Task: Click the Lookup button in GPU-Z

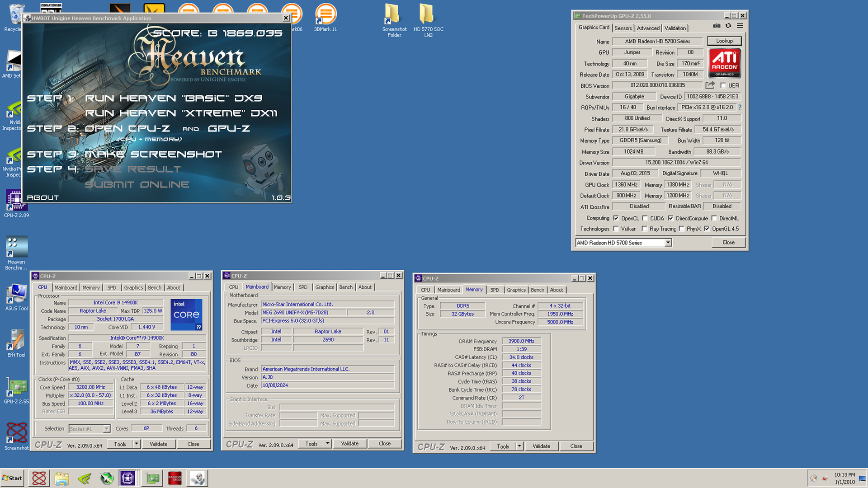Action: 724,41
